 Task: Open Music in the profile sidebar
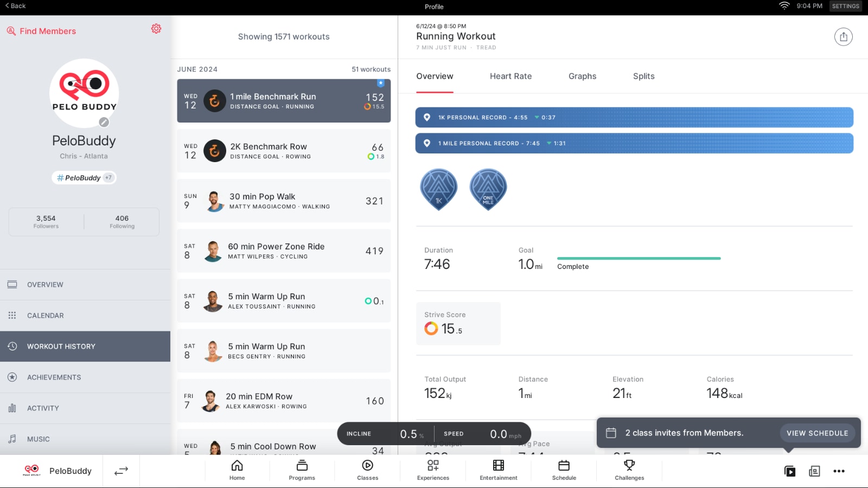coord(85,439)
